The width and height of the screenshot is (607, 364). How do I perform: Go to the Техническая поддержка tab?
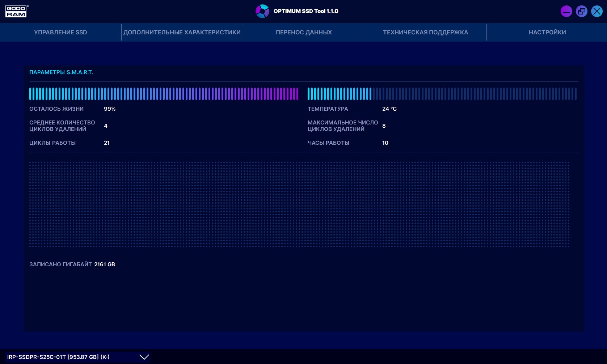[x=425, y=32]
